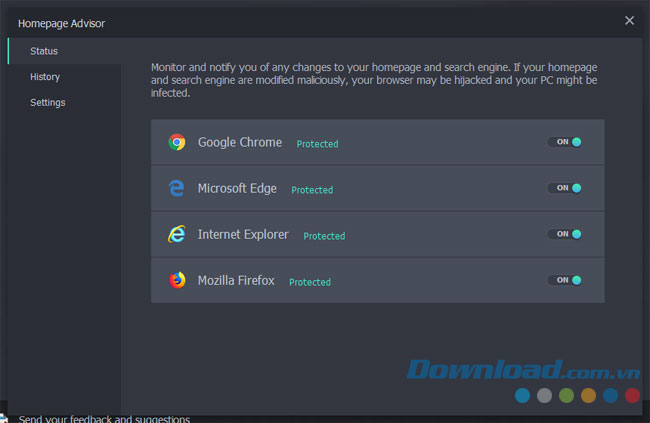The height and width of the screenshot is (423, 650).
Task: Close the Homepage Advisor window
Action: pos(629,20)
